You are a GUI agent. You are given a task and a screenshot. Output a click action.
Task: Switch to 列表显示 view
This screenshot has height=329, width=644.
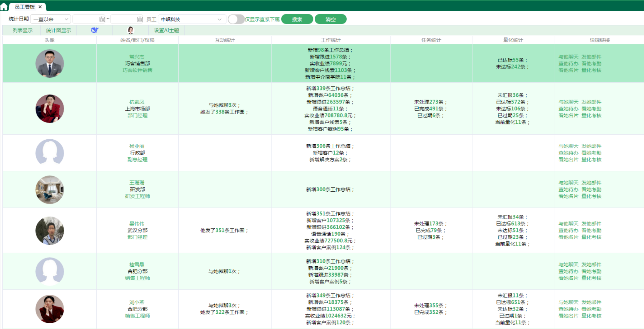(23, 30)
